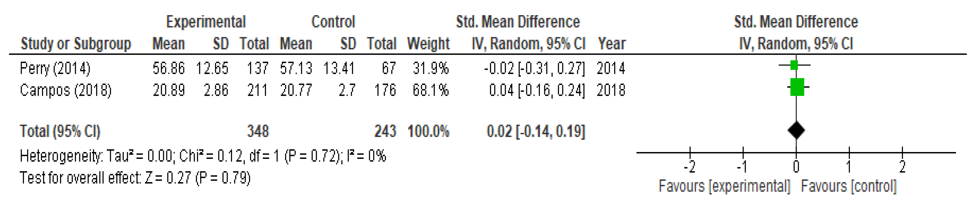Click the Weight column header
The image size is (980, 209).
[428, 44]
